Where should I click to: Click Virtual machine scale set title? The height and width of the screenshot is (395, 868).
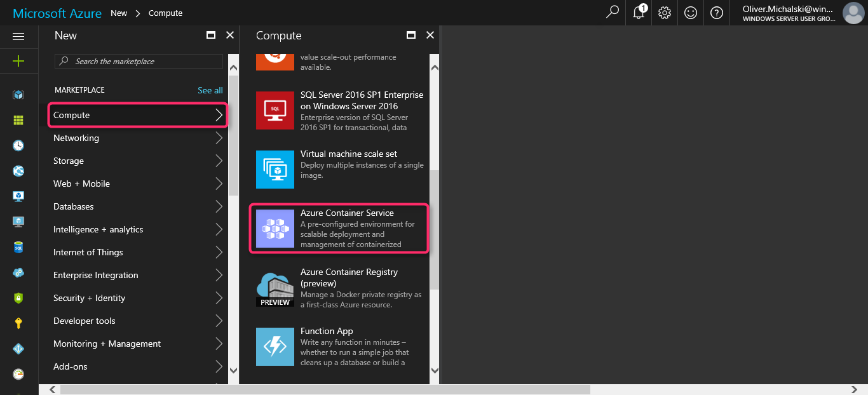(349, 154)
